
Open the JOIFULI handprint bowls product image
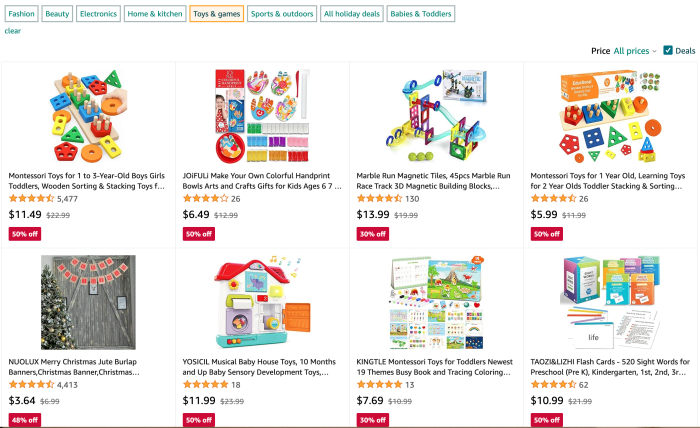coord(262,114)
